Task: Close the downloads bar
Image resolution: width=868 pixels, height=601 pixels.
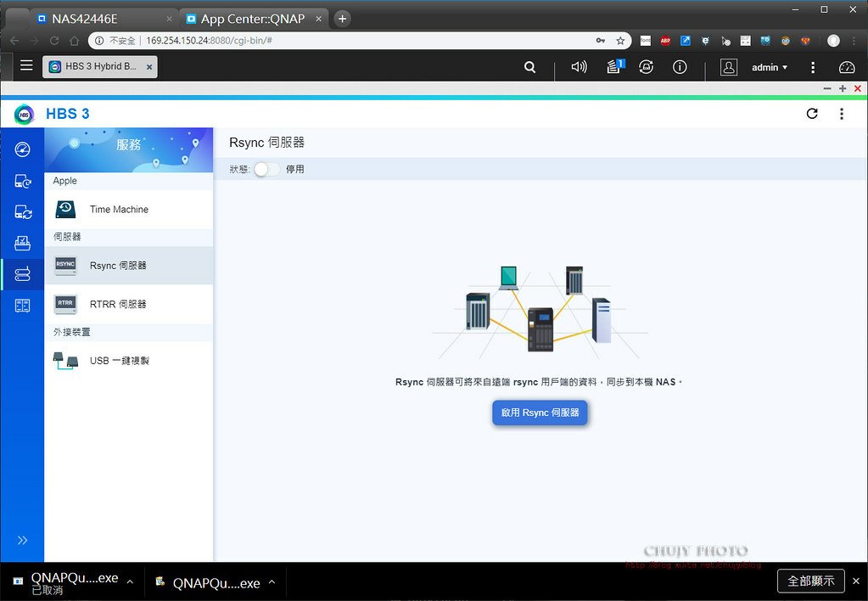Action: click(x=856, y=581)
